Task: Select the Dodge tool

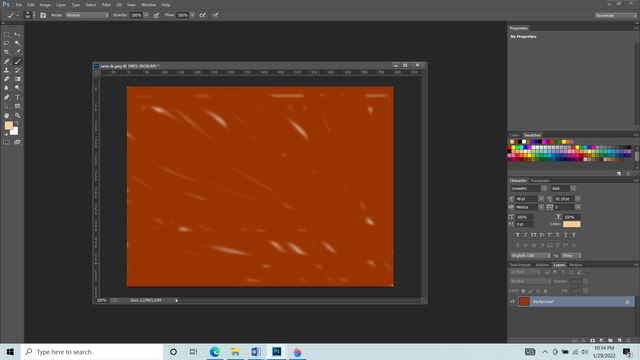Action: [x=18, y=88]
